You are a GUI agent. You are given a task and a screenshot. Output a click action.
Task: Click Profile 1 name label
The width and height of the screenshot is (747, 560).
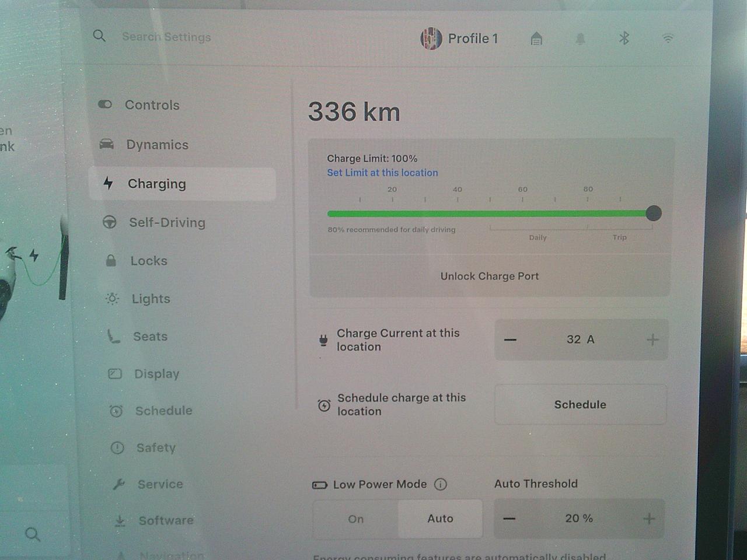click(473, 38)
